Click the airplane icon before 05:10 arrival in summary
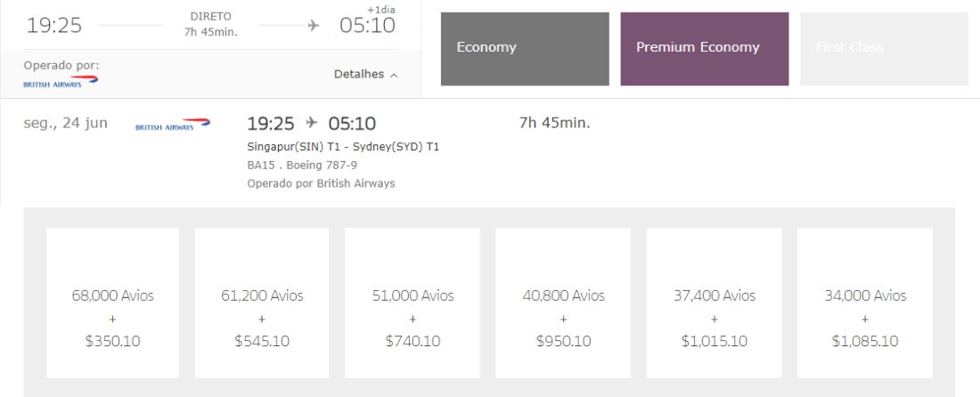The image size is (980, 397). click(x=313, y=26)
